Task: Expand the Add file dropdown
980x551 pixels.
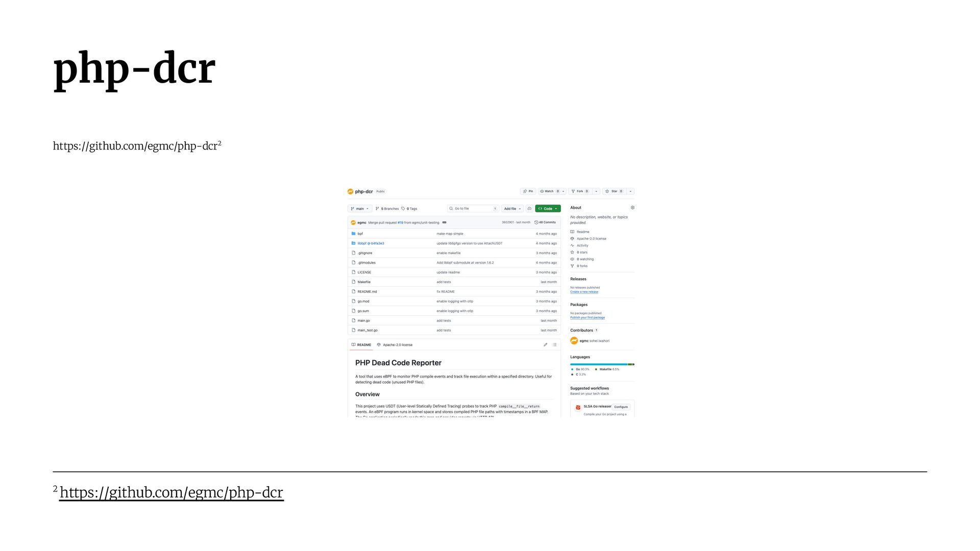Action: tap(512, 209)
